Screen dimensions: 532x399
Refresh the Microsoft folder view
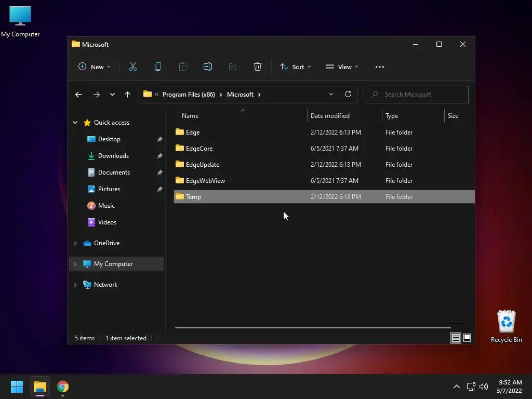(x=348, y=95)
